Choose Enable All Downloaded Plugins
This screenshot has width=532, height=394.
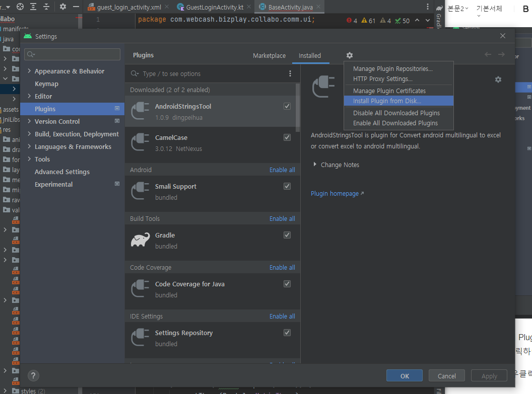coord(398,123)
